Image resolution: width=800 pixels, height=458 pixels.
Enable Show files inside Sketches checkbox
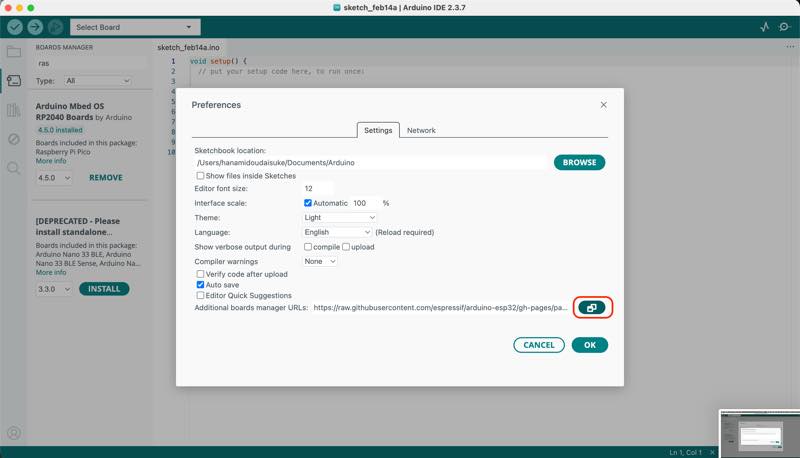pyautogui.click(x=201, y=175)
